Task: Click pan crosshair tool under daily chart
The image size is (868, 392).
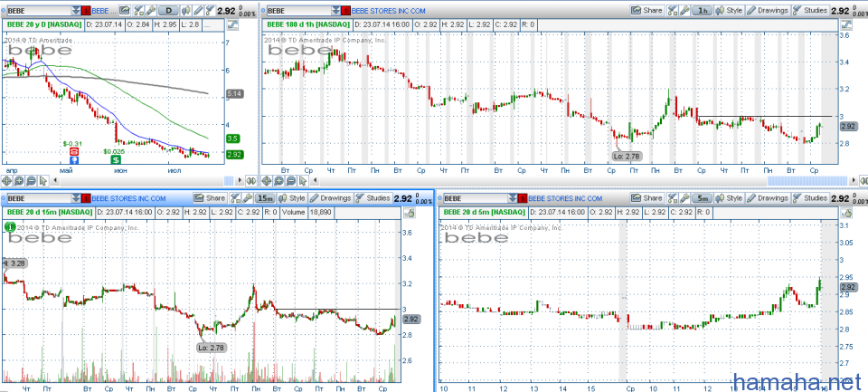Action: point(6,181)
